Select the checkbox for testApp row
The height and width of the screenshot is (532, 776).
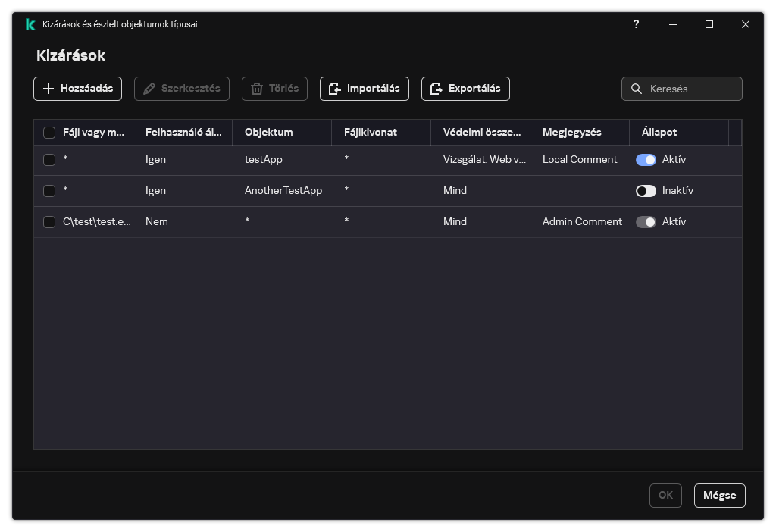click(49, 160)
